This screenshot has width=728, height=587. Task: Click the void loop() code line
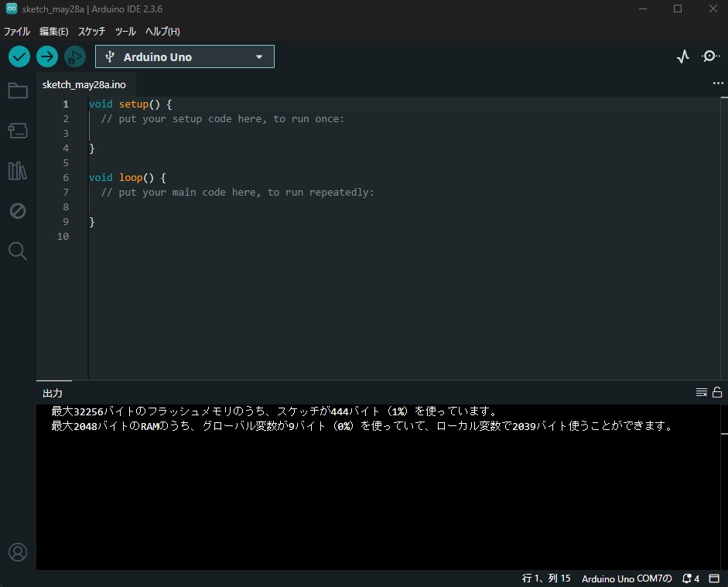[x=127, y=178]
